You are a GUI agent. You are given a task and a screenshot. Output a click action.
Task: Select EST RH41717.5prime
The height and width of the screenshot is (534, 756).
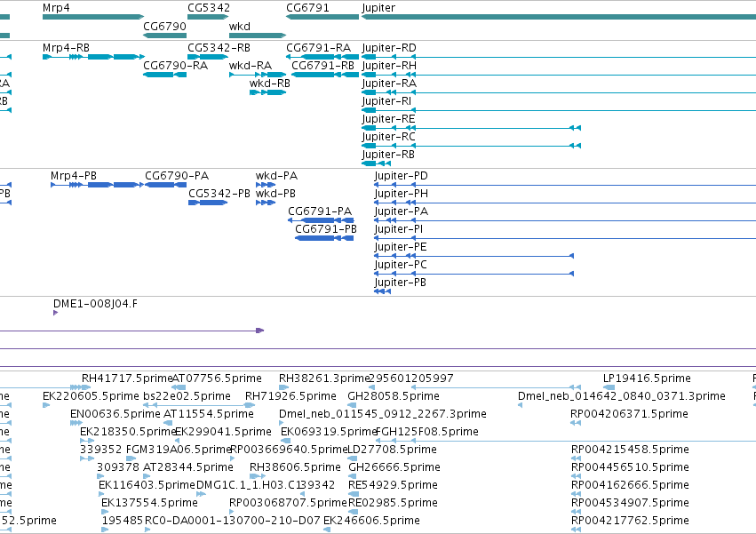(127, 379)
